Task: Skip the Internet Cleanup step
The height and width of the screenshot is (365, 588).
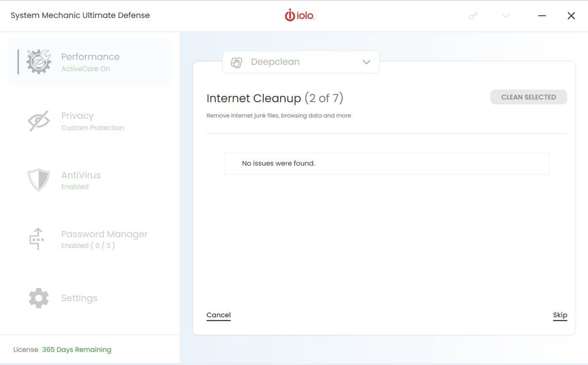Action: point(560,315)
